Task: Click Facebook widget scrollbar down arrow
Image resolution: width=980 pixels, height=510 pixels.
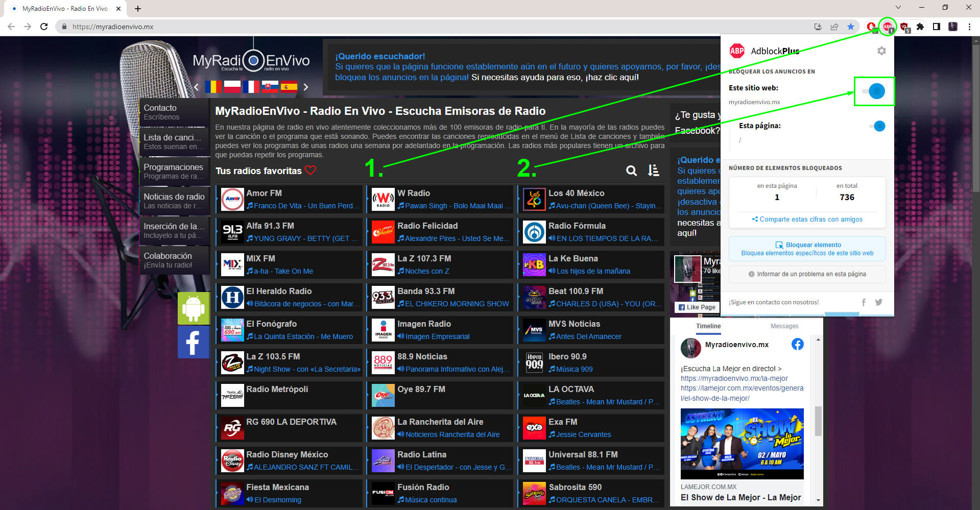Action: click(818, 501)
